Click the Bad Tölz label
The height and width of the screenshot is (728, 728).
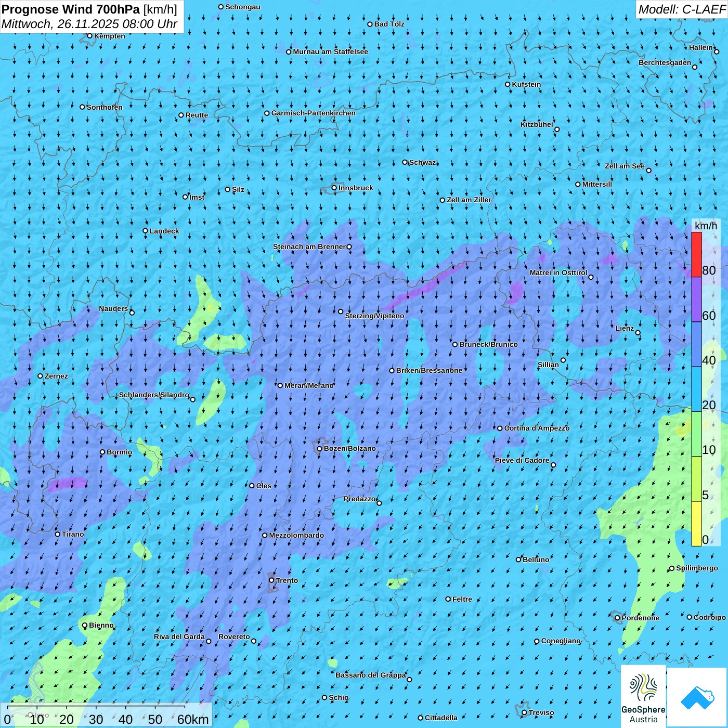389,24
